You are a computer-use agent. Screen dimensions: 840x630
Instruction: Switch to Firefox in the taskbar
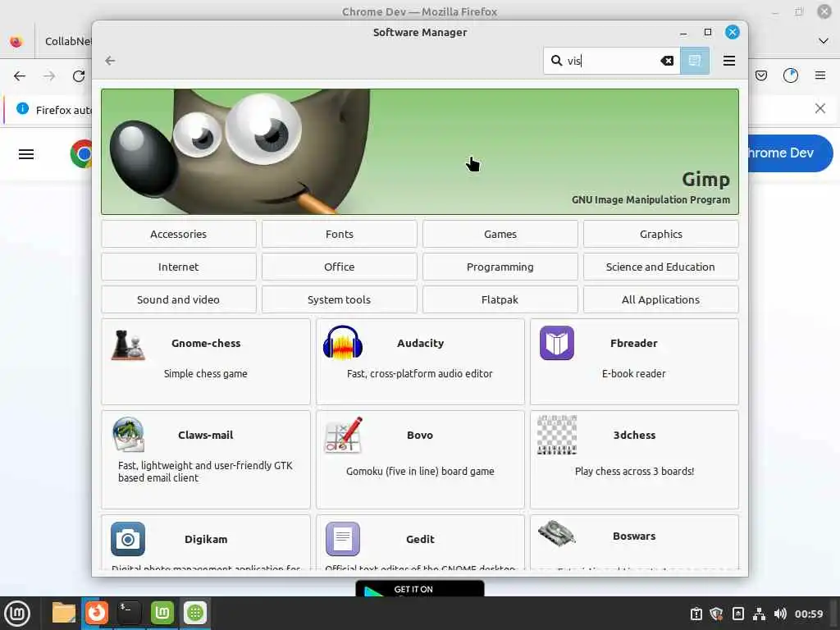click(x=97, y=613)
